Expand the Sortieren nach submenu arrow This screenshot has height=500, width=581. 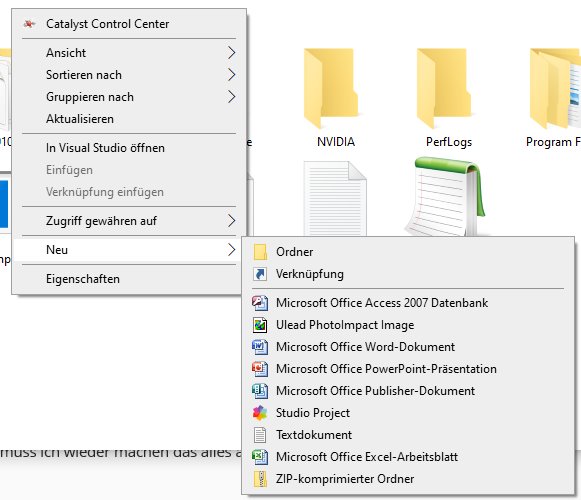(232, 75)
